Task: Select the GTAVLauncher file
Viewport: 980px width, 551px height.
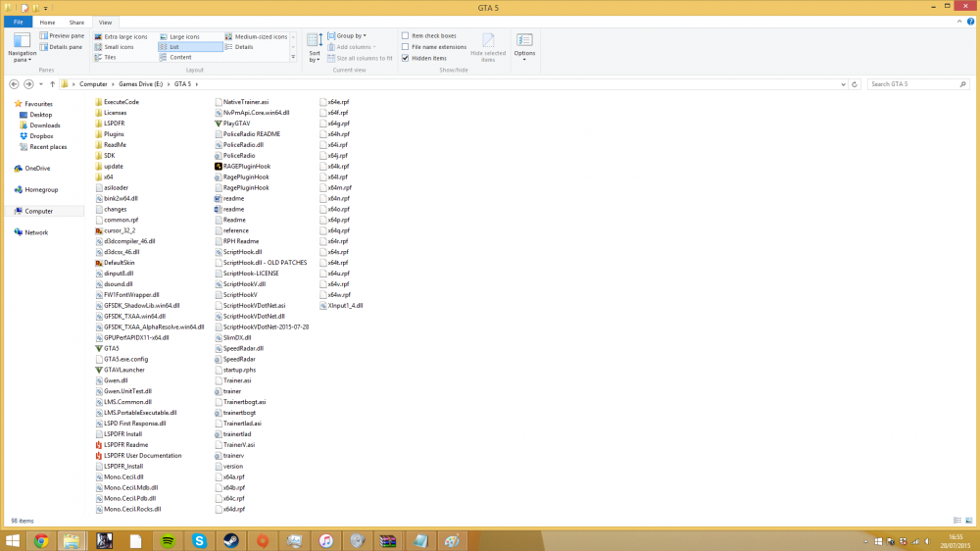Action: point(123,370)
